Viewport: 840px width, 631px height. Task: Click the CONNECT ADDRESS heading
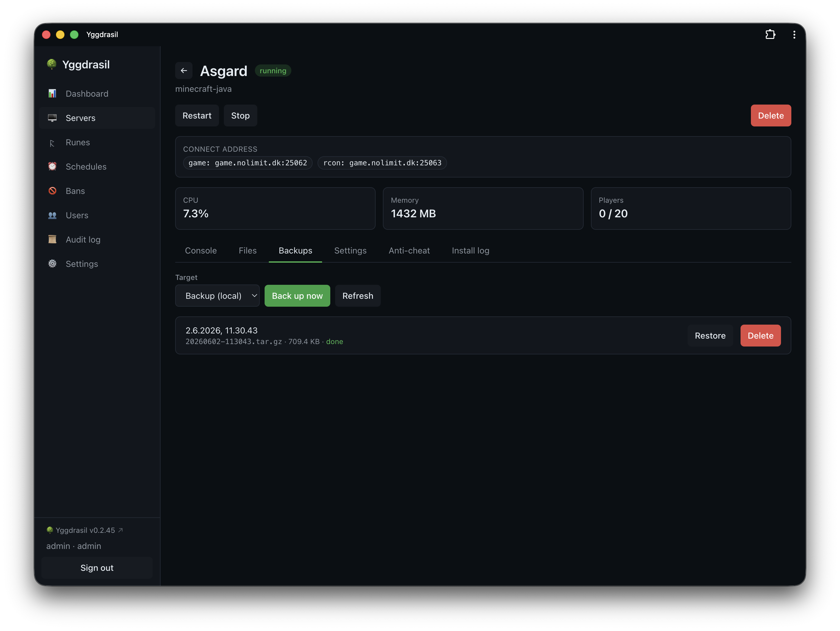tap(220, 149)
